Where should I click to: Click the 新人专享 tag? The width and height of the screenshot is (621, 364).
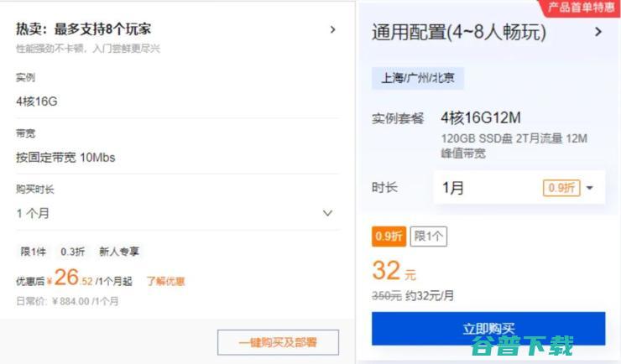(119, 252)
